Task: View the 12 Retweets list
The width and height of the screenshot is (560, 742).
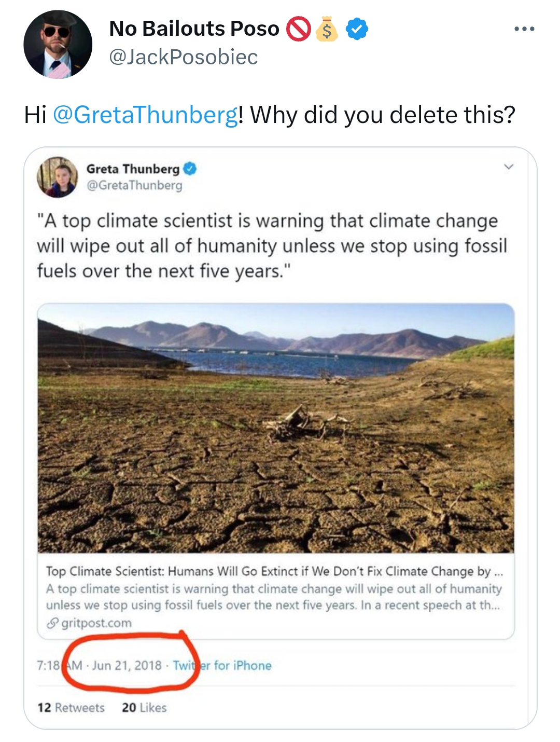Action: coord(71,708)
